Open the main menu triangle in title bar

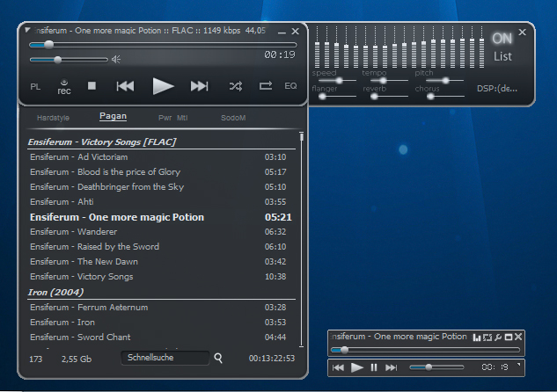28,31
